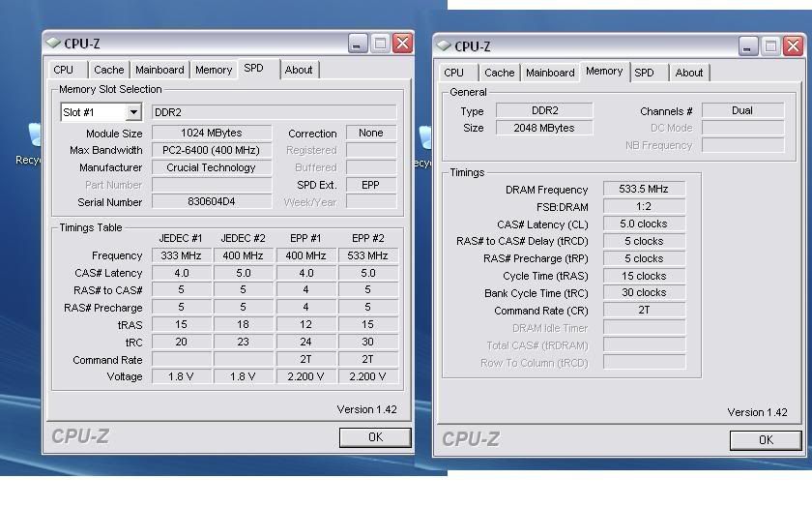Viewport: 812px width, 508px height.
Task: Open Memory tab in the Memory Slot Selection window
Action: click(214, 70)
